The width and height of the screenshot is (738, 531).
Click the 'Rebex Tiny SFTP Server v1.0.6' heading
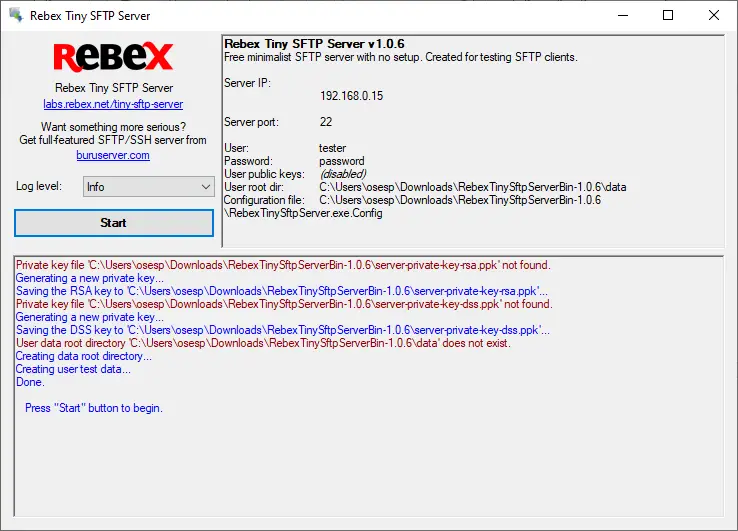pyautogui.click(x=314, y=44)
